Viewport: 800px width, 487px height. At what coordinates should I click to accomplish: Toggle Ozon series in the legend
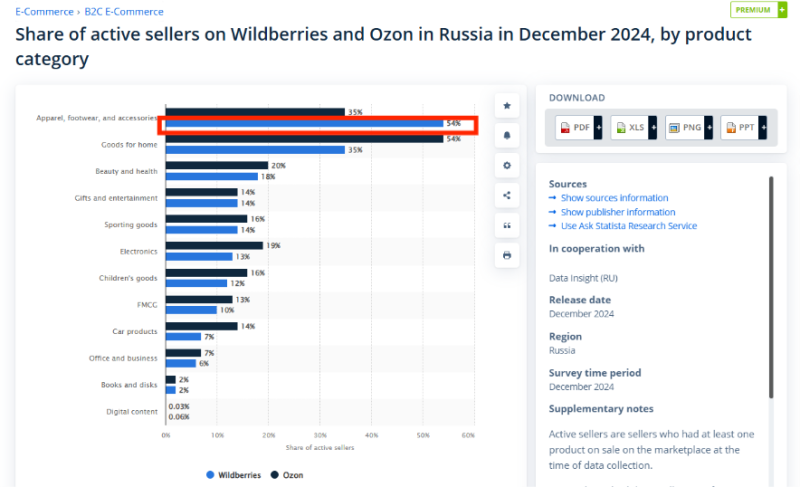(x=287, y=474)
